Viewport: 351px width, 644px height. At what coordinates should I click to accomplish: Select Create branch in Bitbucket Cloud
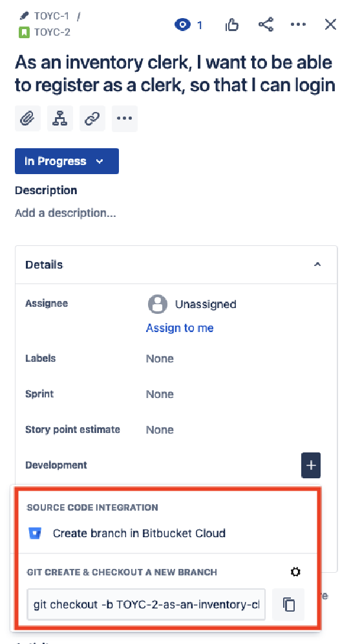pyautogui.click(x=139, y=533)
